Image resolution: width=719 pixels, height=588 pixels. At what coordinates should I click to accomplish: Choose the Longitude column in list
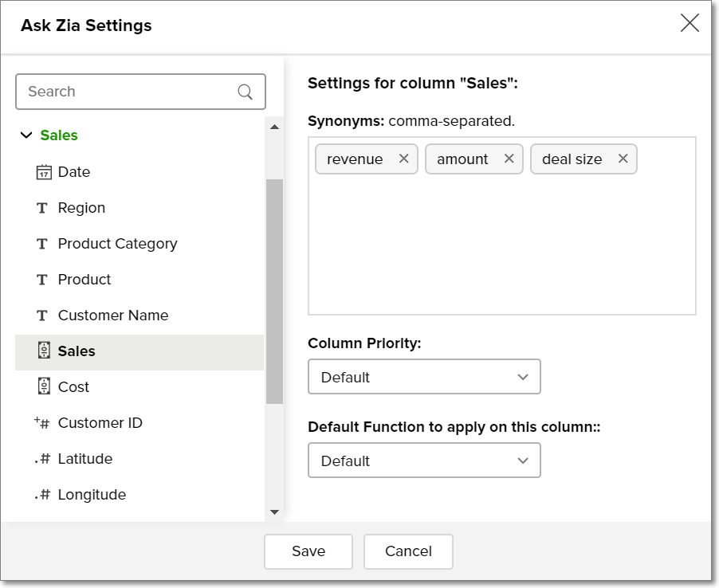pyautogui.click(x=92, y=495)
